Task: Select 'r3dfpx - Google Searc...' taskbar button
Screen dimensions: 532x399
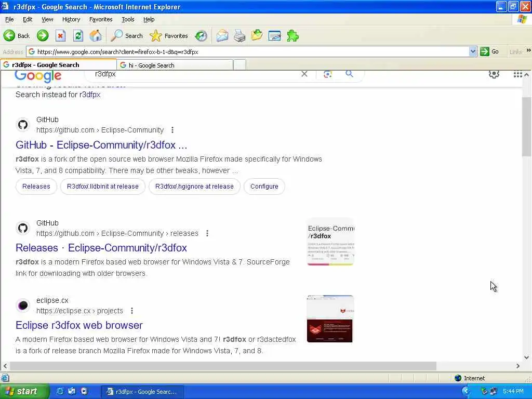Action: (x=142, y=392)
